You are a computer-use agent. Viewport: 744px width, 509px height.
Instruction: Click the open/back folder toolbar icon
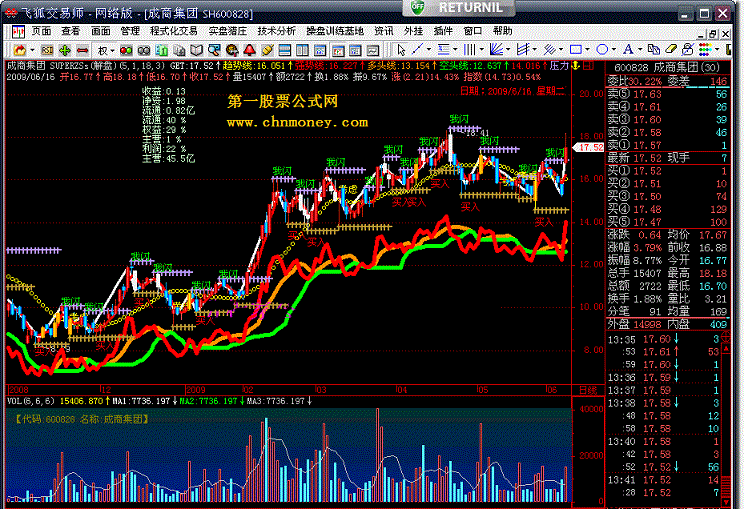19,50
